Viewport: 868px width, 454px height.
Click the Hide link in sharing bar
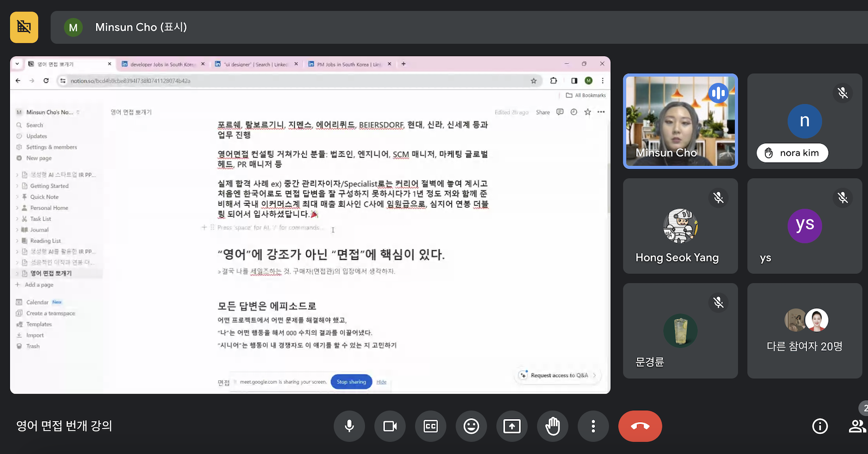point(382,382)
